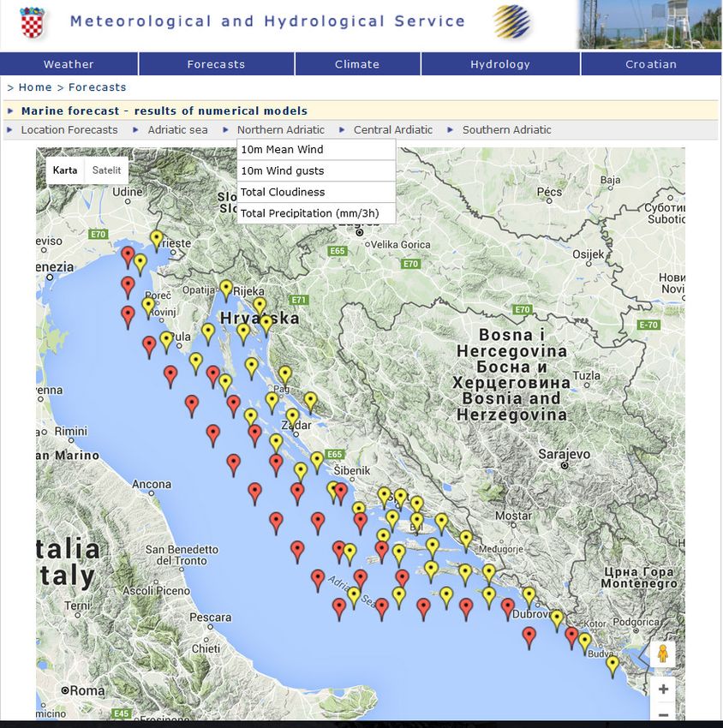Expand the Central Adriatic submenu
This screenshot has width=723, height=728.
click(x=393, y=130)
